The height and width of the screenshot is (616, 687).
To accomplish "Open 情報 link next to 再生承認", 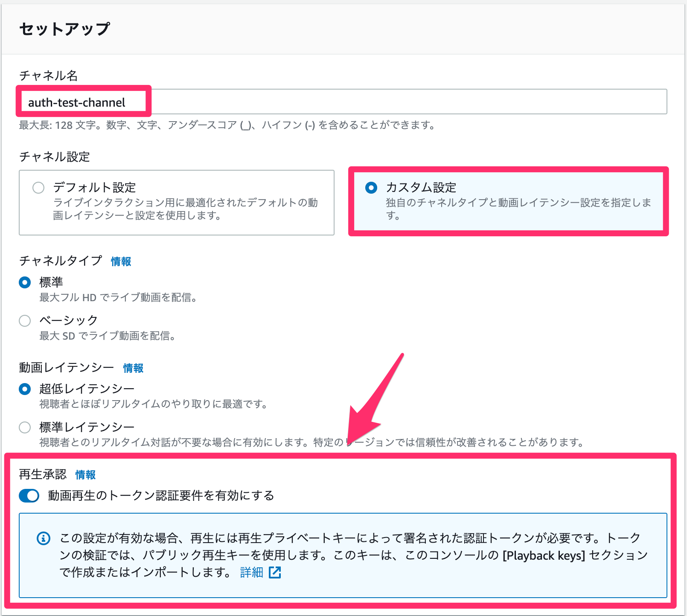I will pos(85,475).
